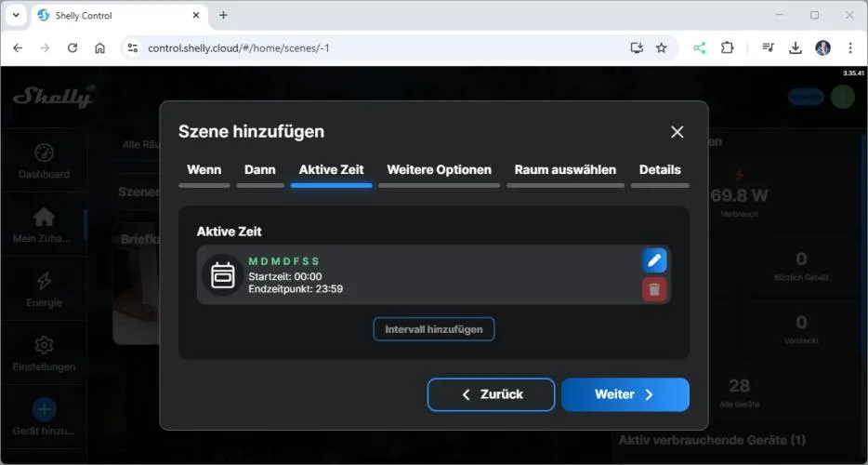Select the Aktive Zeit tab

point(331,170)
